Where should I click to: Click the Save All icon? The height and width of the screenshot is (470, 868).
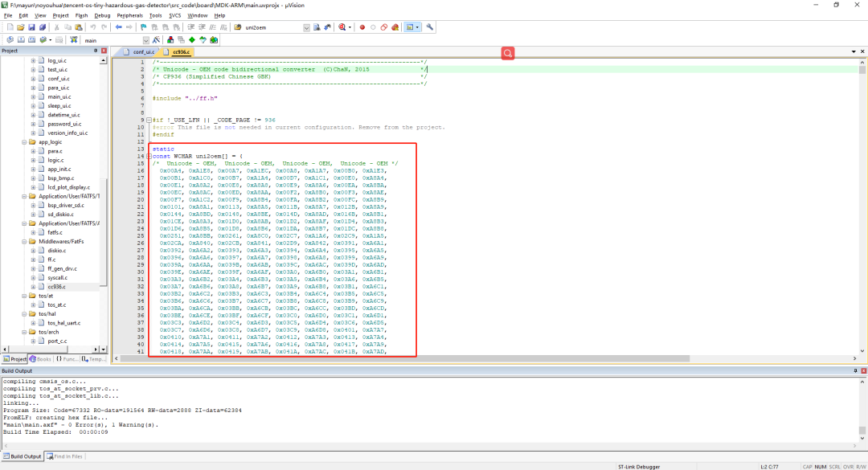(42, 27)
